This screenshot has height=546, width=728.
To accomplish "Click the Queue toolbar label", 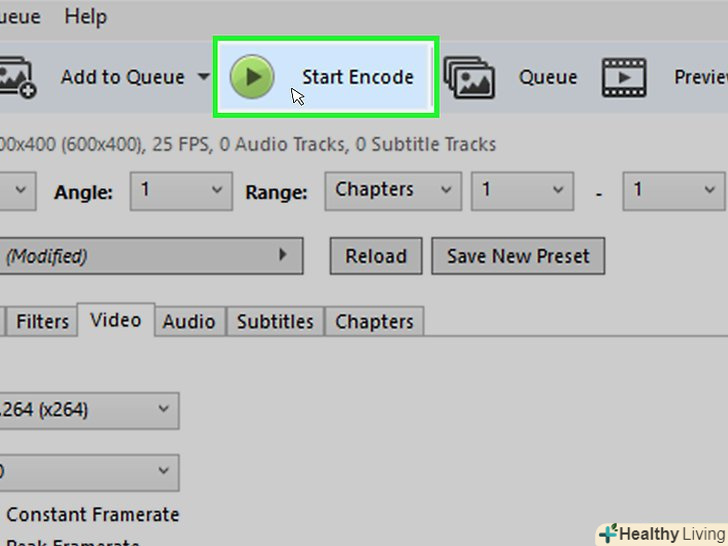I will 548,77.
